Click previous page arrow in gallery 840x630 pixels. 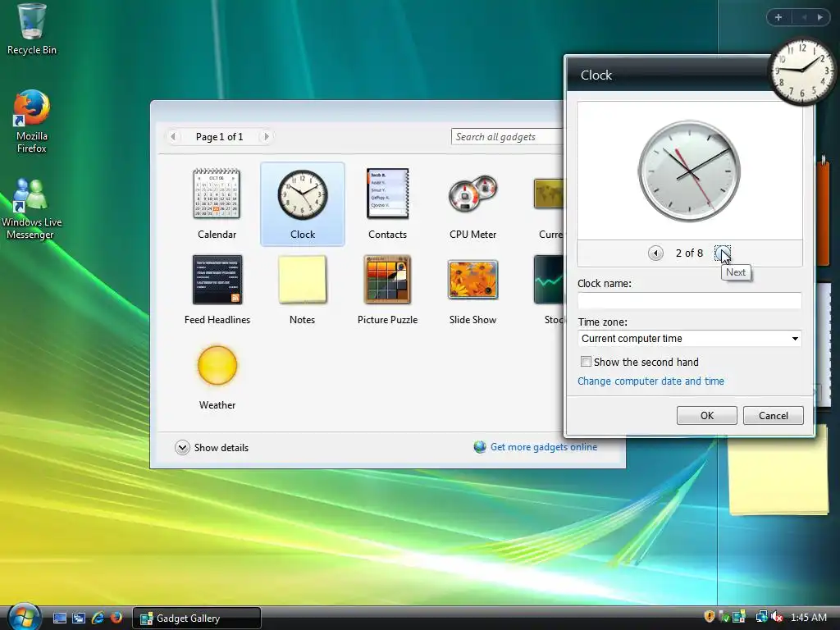tap(173, 137)
